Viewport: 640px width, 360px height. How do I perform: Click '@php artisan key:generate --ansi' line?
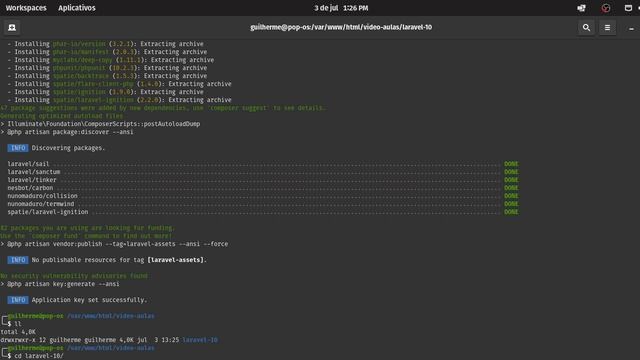coord(60,284)
